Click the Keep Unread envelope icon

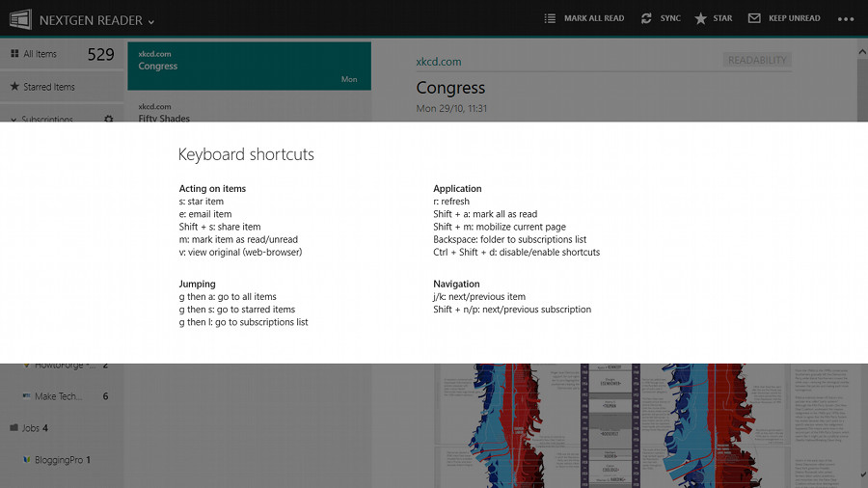[754, 18]
